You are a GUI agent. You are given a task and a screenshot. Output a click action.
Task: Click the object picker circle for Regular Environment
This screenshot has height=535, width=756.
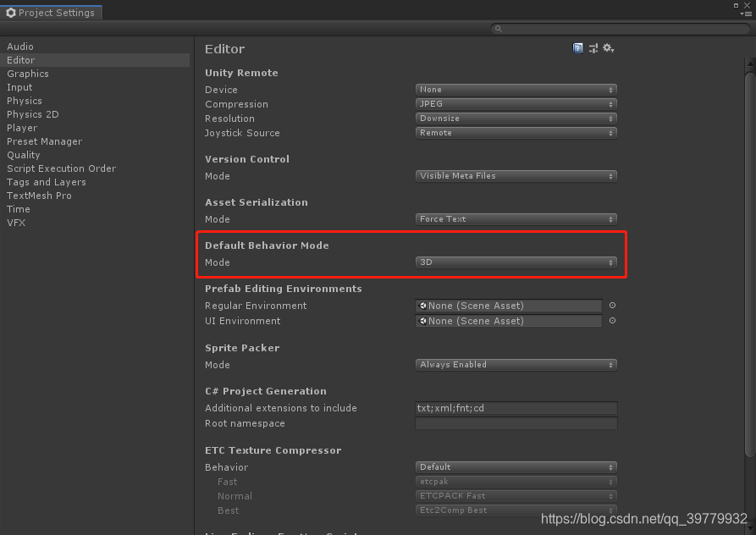point(612,306)
